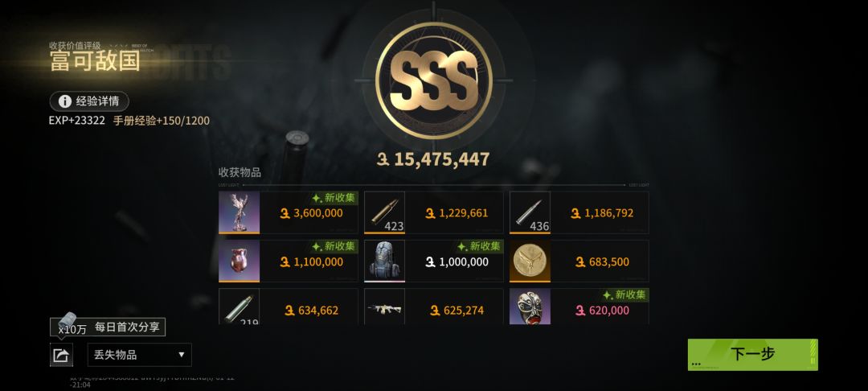868x391 pixels.
Task: Select the dark backpack item icon
Action: click(385, 261)
